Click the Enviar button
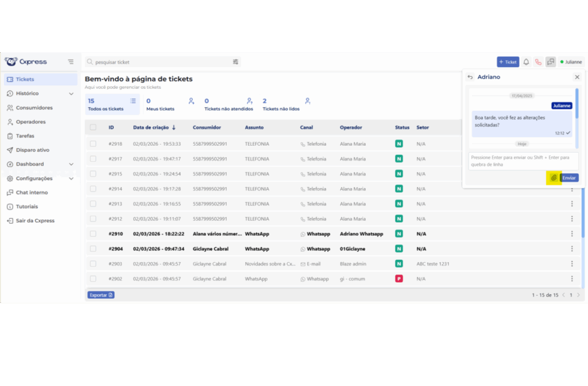 [x=569, y=178]
